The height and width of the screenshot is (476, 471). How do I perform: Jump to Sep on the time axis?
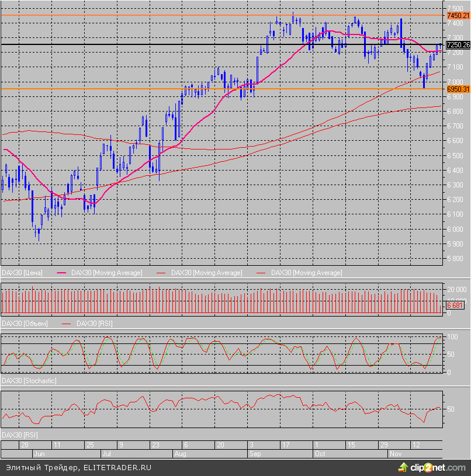coord(255,453)
